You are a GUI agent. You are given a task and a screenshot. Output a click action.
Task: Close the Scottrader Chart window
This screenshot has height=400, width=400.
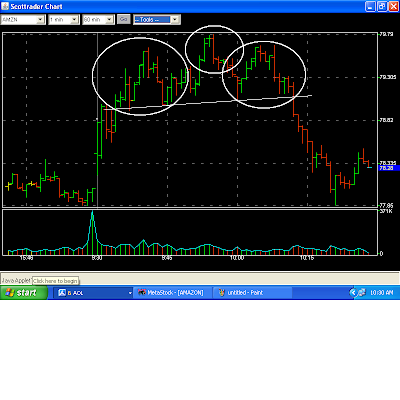click(394, 6)
